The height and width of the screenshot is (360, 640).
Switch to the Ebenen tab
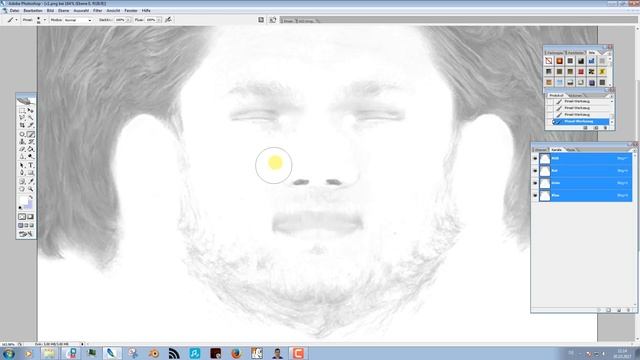[541, 150]
